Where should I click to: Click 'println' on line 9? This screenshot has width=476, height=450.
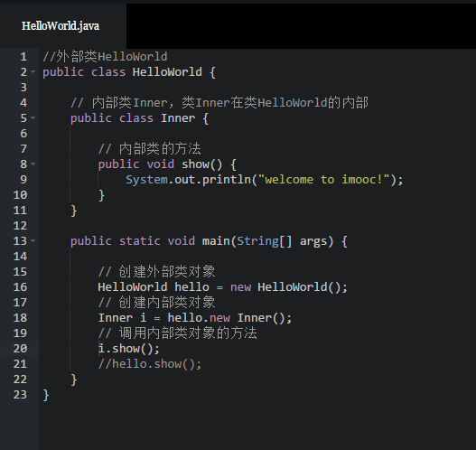[227, 180]
